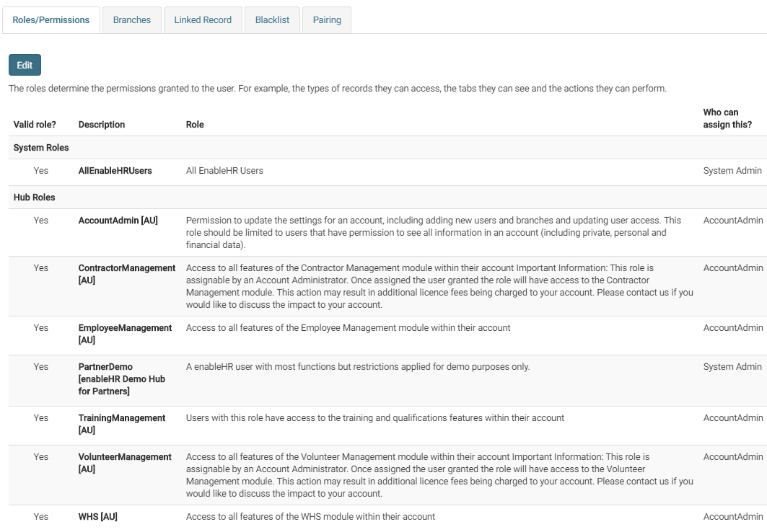Click the PartnerDemo role name
Screen dimensions: 767x532
106,367
